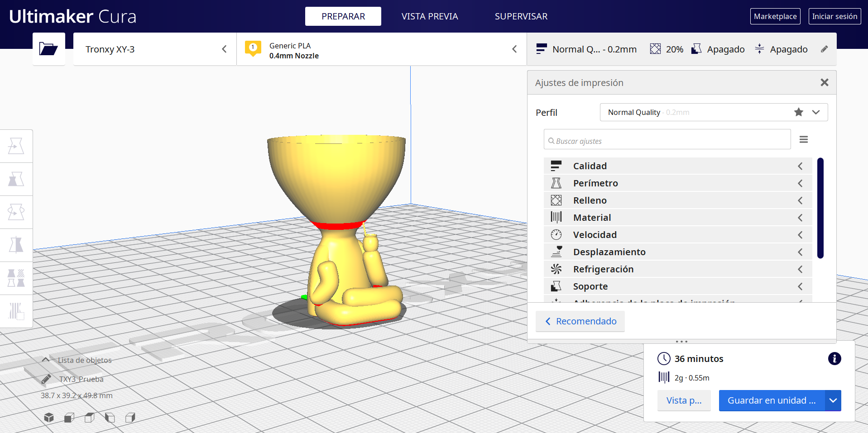Click the three-dot panel resize handle
The image size is (868, 433).
[x=681, y=342]
